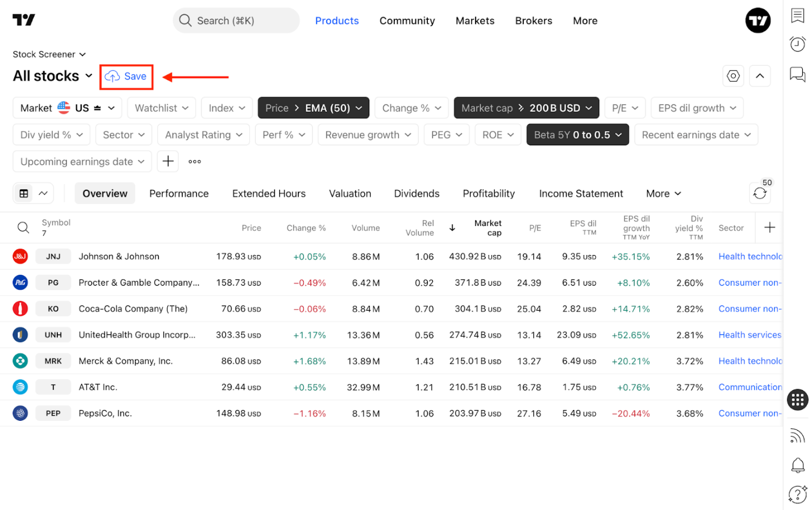Open the user profile avatar
The image size is (812, 510).
point(758,20)
